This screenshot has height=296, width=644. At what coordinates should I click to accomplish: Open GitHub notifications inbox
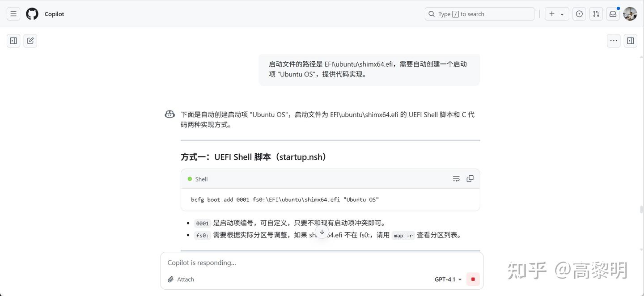613,14
